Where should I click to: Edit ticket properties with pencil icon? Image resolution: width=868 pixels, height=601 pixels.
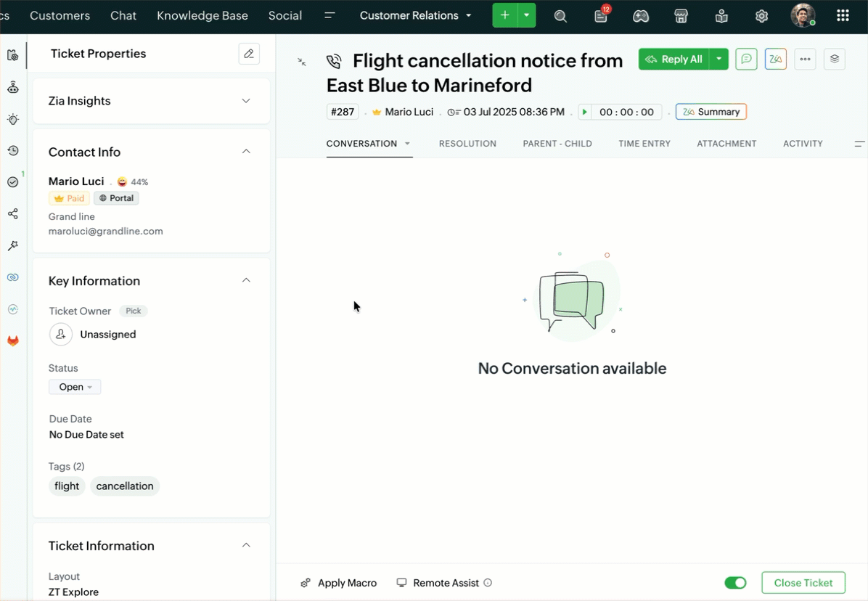pos(249,54)
